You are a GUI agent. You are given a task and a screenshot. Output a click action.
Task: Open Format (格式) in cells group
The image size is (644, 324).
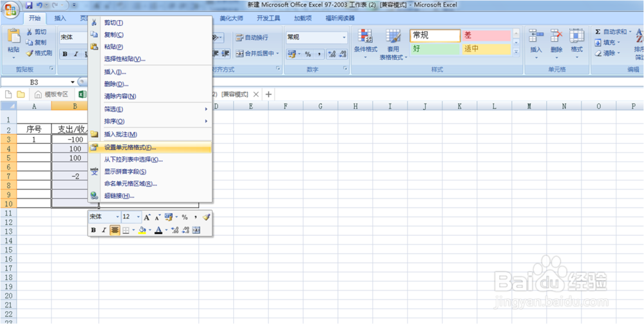tap(576, 44)
